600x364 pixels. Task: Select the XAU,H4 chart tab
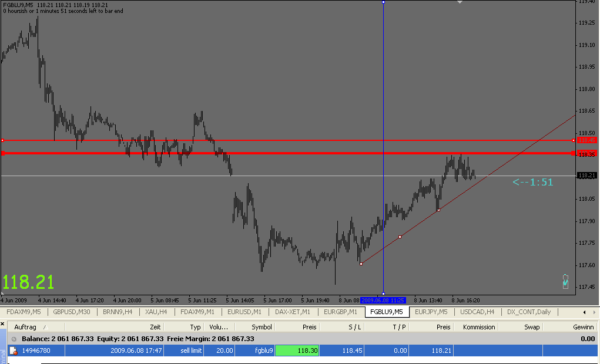coord(156,312)
